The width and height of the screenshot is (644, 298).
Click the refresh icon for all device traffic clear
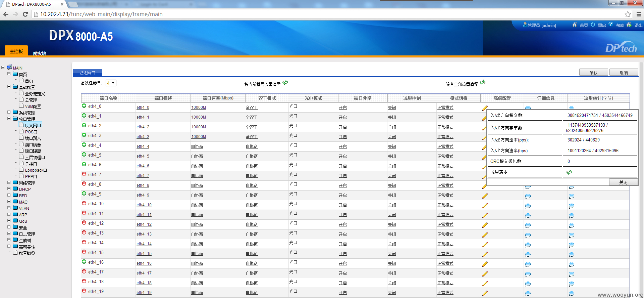click(x=483, y=82)
